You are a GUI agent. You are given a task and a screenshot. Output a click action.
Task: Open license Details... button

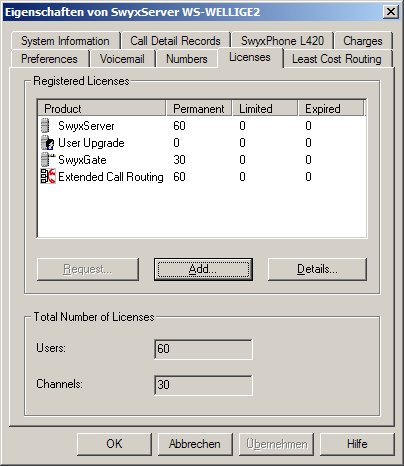317,269
